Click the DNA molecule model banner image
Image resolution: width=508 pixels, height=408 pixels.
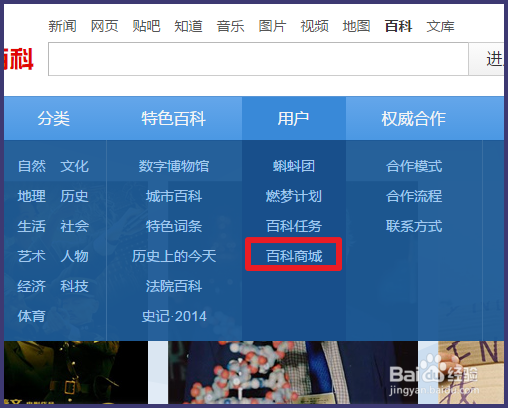[x=293, y=372]
